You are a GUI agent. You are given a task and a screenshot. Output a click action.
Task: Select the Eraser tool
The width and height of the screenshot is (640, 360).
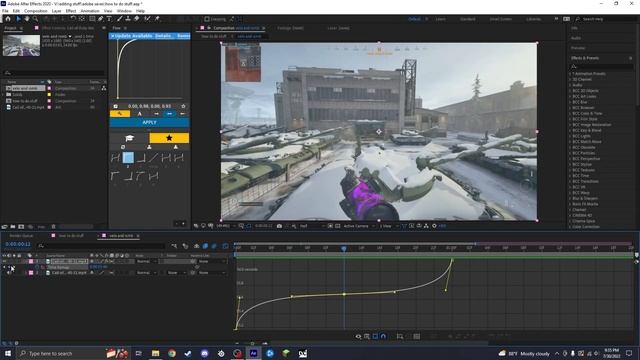137,19
